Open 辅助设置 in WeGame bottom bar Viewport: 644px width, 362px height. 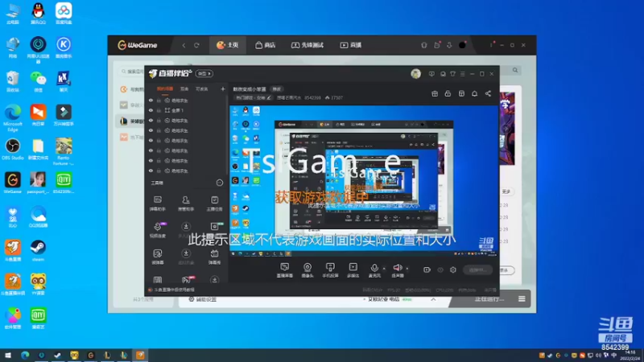(x=202, y=299)
